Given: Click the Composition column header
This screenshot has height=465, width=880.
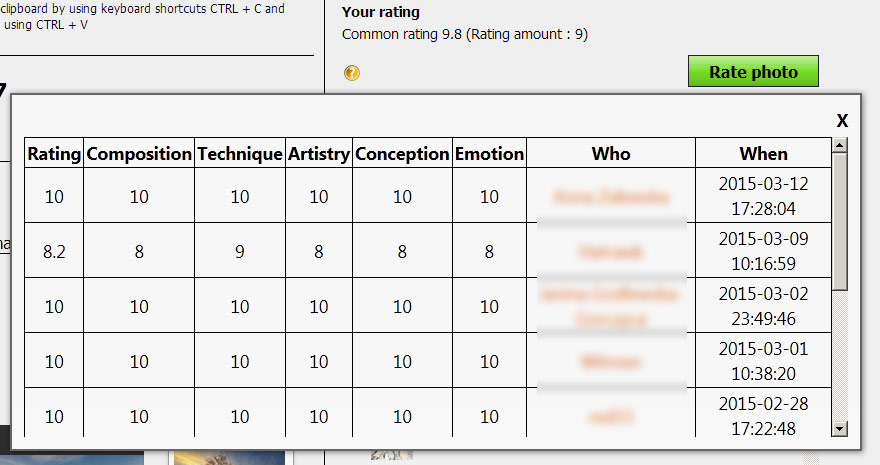Looking at the screenshot, I should (139, 154).
